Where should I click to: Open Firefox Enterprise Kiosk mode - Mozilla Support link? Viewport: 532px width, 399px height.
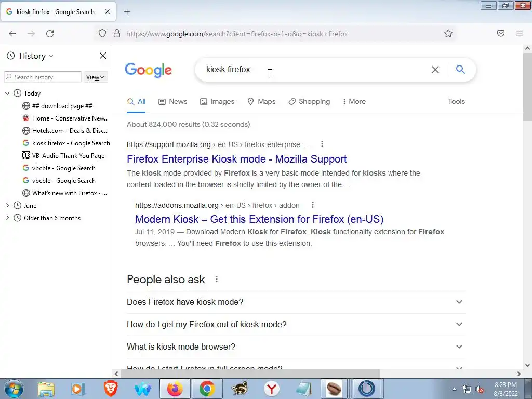pyautogui.click(x=237, y=159)
